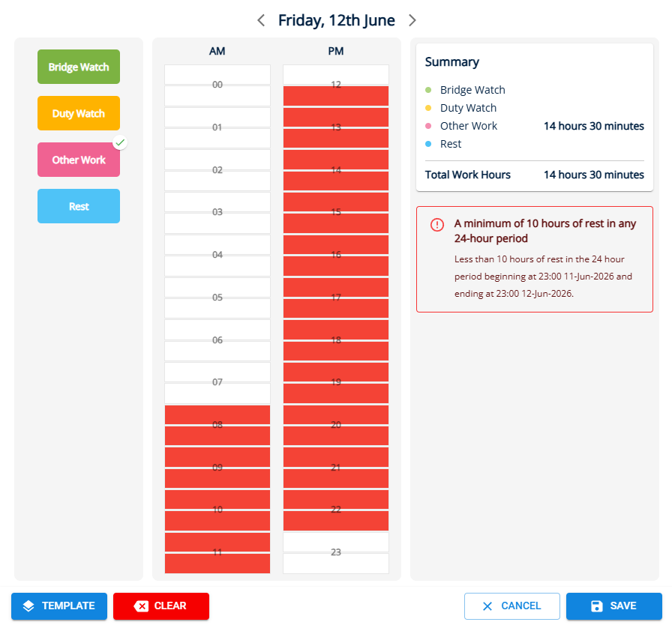The width and height of the screenshot is (672, 628).
Task: Mark the 07:30–08:00 empty AM slot
Action: click(x=217, y=393)
